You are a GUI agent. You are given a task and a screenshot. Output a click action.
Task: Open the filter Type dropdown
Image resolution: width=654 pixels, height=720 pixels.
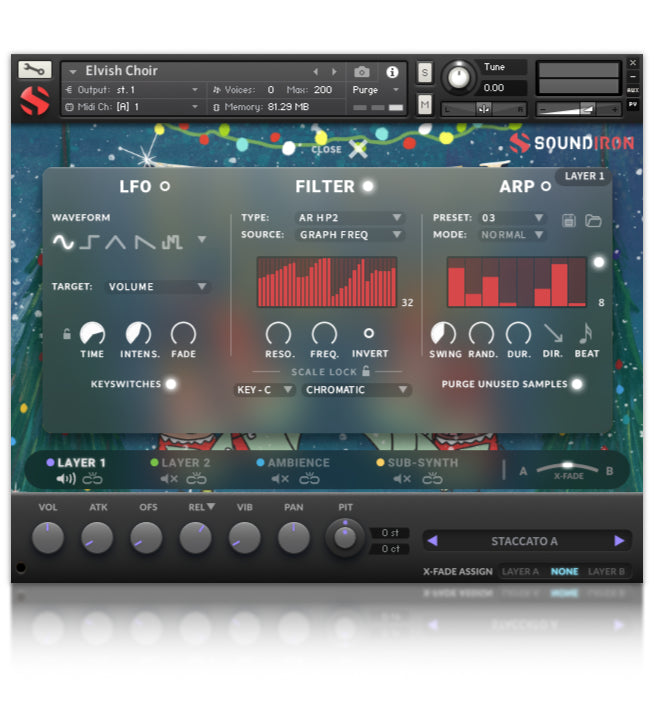[350, 218]
